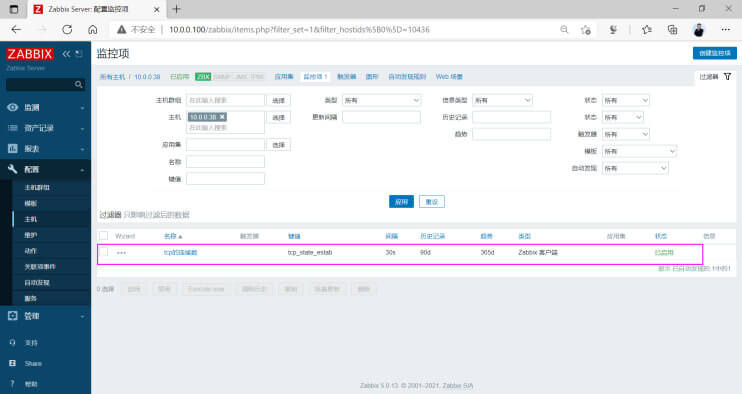Click the 10.0.0.38 breadcrumb link
This screenshot has width=742, height=394.
tap(147, 77)
